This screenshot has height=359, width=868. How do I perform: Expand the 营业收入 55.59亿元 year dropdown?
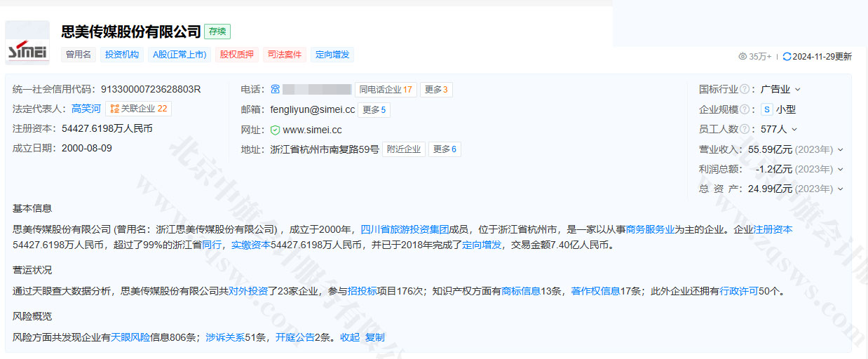click(841, 149)
